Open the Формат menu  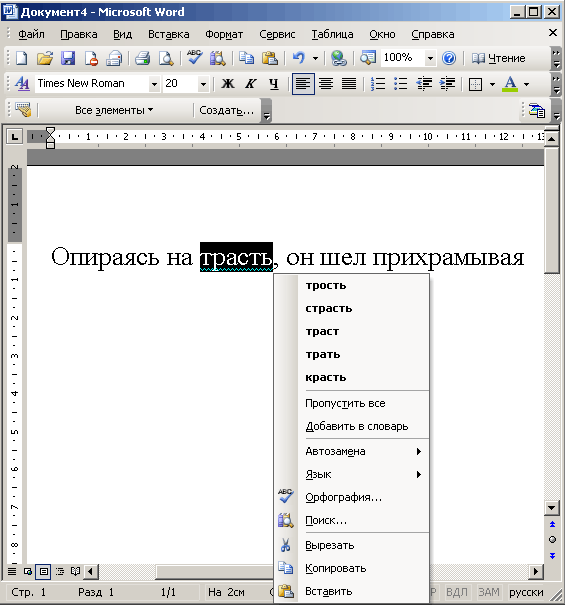click(224, 34)
